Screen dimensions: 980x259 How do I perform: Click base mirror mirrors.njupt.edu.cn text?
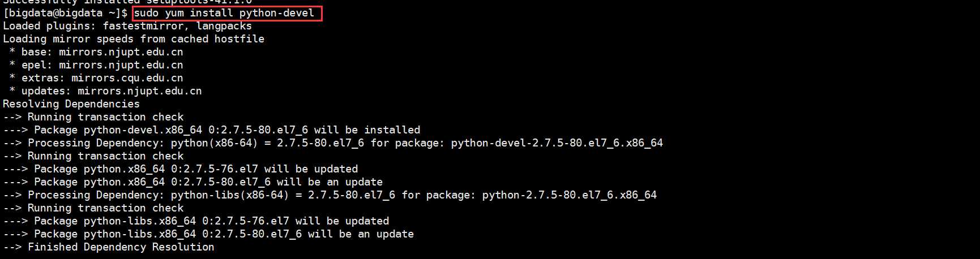(x=121, y=52)
